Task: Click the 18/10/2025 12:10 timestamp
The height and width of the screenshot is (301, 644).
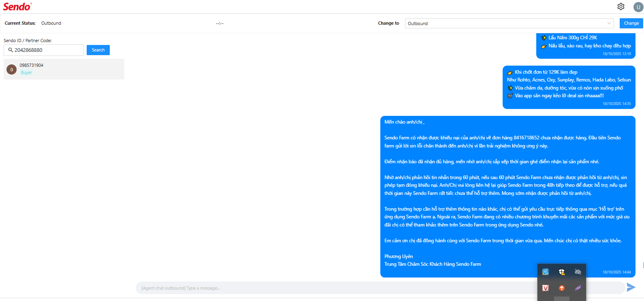Action: [x=616, y=54]
